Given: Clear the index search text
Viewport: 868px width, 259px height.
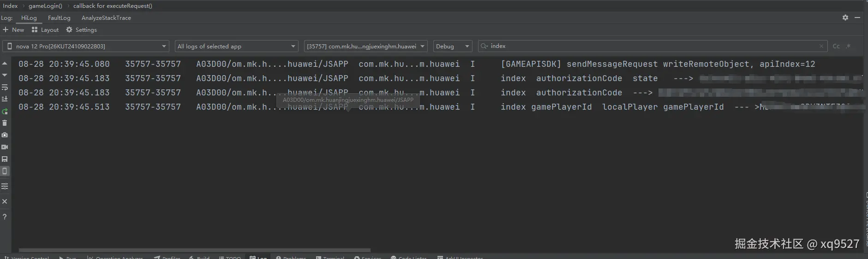Looking at the screenshot, I should click(x=821, y=46).
